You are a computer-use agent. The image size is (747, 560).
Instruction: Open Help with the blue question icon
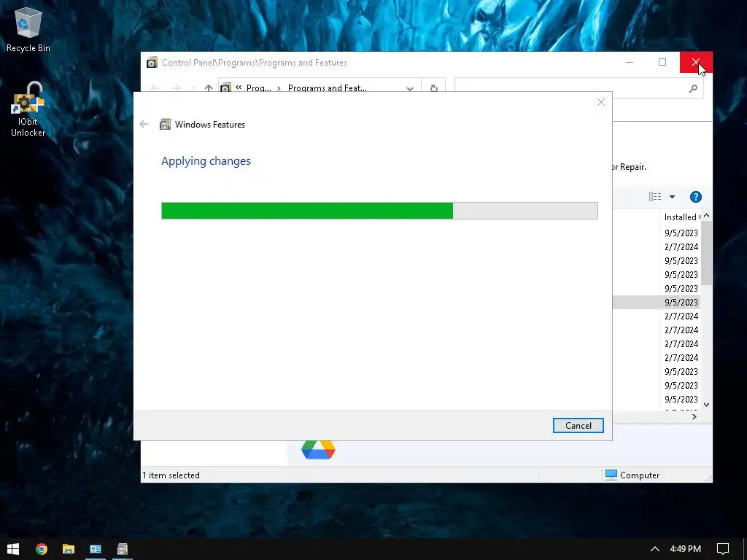point(695,197)
